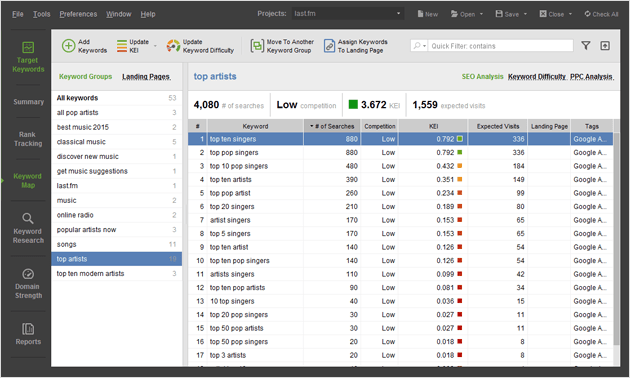
Task: Select All keywords group
Action: pos(117,98)
